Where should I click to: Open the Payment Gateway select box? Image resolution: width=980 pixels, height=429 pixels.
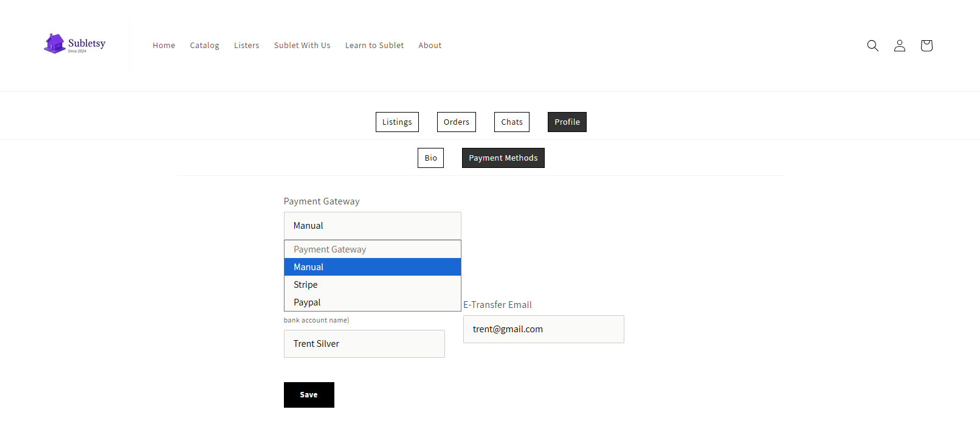[x=372, y=226]
